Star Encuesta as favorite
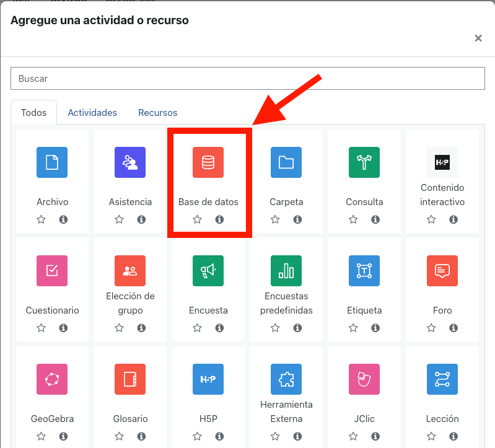495x448 pixels. [x=197, y=328]
